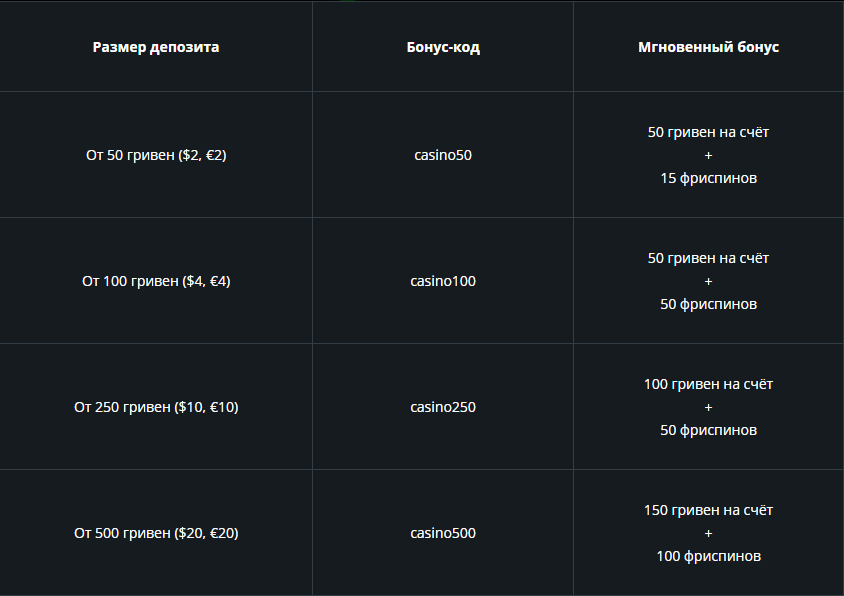Click "50 гривен на счёт" in the casino100 row
The height and width of the screenshot is (596, 844).
[x=708, y=258]
